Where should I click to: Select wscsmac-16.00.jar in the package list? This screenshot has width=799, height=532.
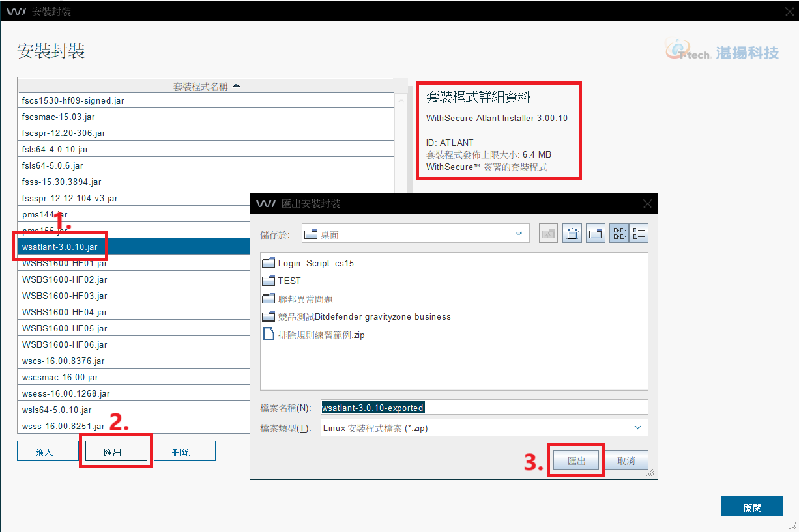point(134,378)
